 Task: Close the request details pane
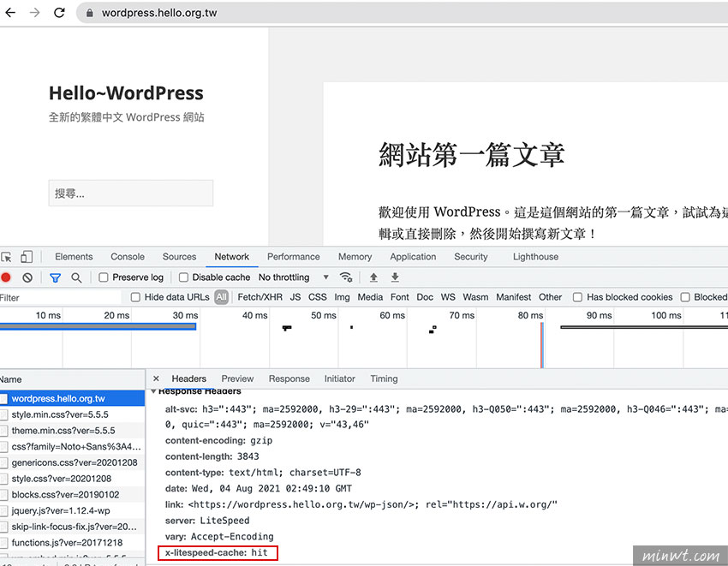click(x=156, y=378)
